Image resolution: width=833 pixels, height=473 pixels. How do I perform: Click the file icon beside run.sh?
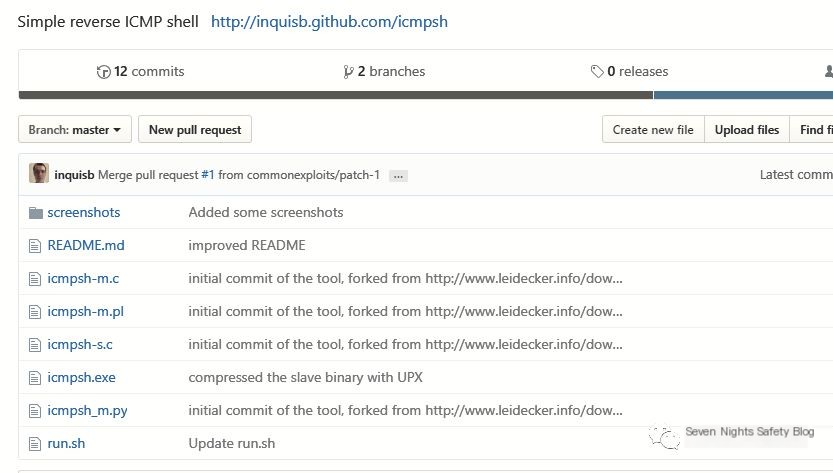(x=35, y=444)
